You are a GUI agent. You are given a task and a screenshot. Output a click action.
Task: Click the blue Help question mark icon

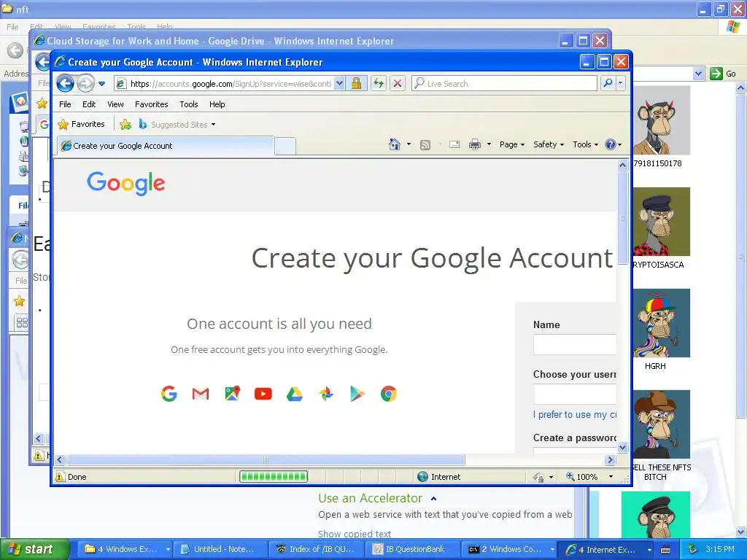coord(611,144)
